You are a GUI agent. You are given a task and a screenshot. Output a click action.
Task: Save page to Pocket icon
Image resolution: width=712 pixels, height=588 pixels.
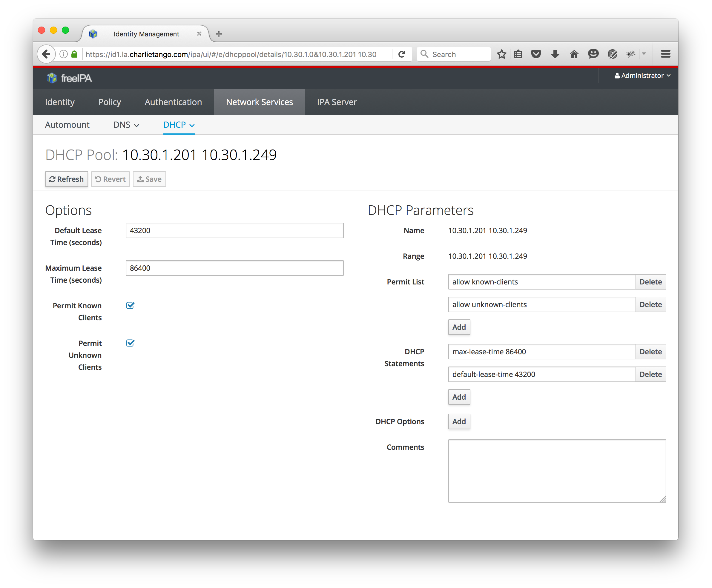(536, 54)
